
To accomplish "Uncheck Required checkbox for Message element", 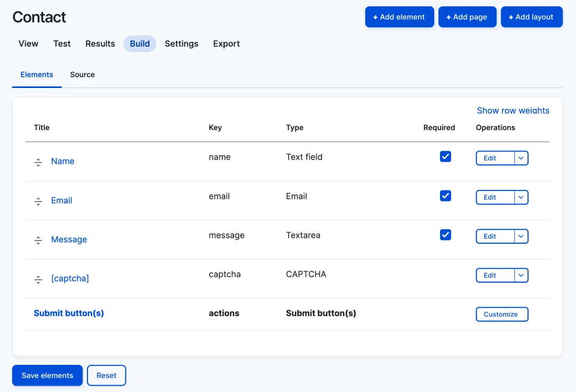I will [x=445, y=235].
